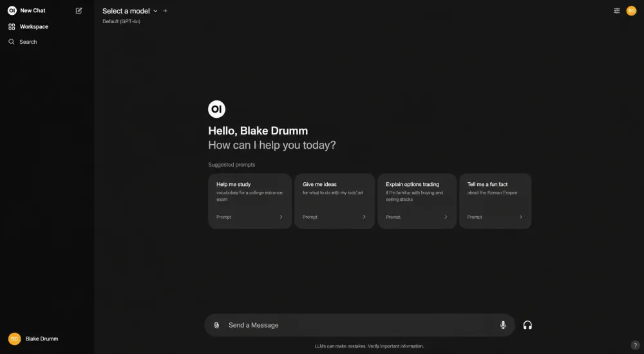Screen dimensions: 644x354
Task: Open the Workspace section
Action: pyautogui.click(x=34, y=26)
